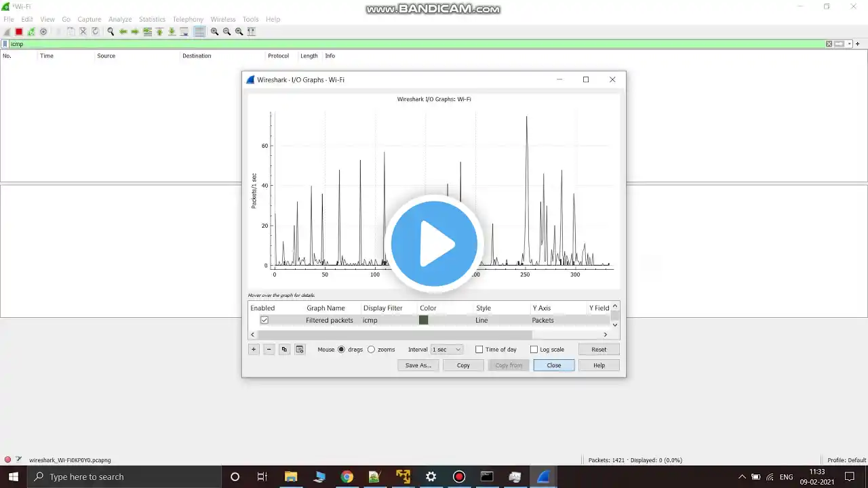Screen dimensions: 868x488
Task: Clear all graphs icon in I/O Graphs
Action: tap(300, 350)
